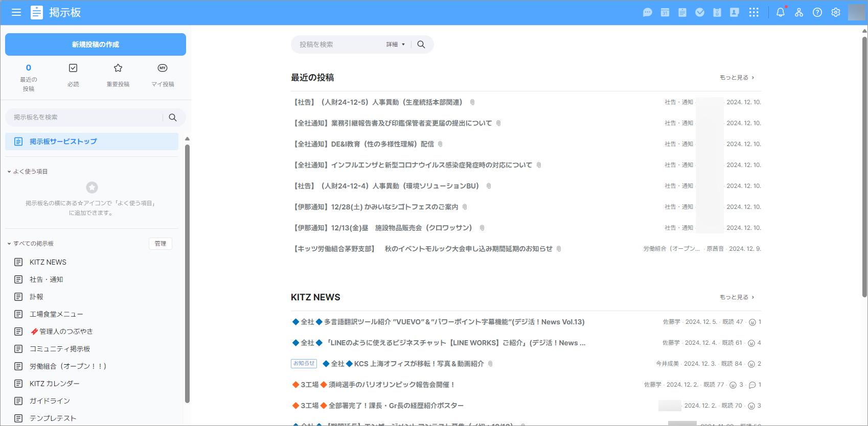Collapse the よく使う項目 section

9,172
